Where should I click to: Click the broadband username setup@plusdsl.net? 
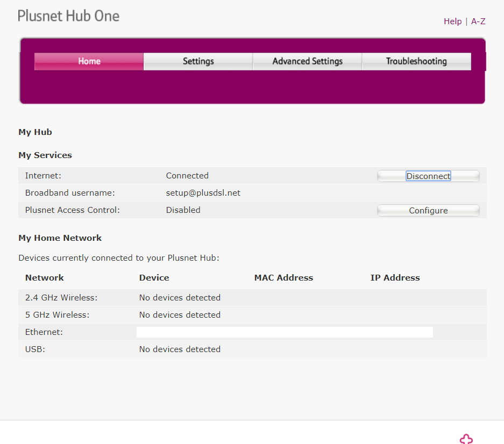pyautogui.click(x=203, y=193)
